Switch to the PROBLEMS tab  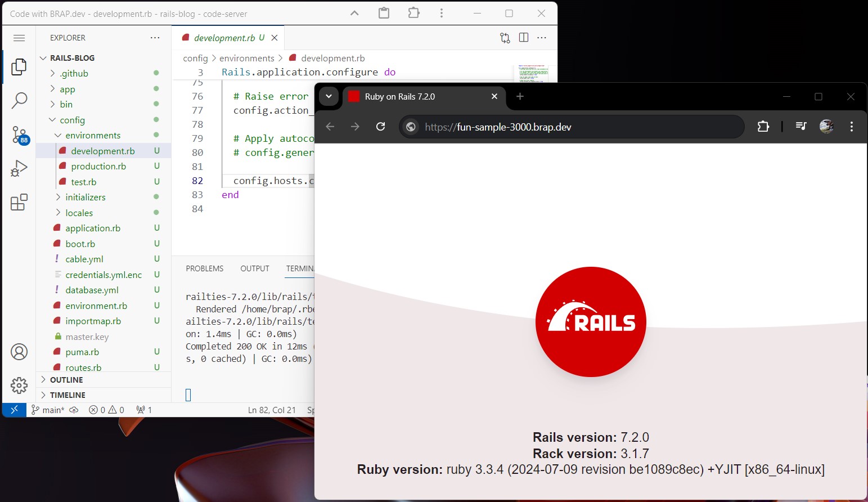point(205,268)
